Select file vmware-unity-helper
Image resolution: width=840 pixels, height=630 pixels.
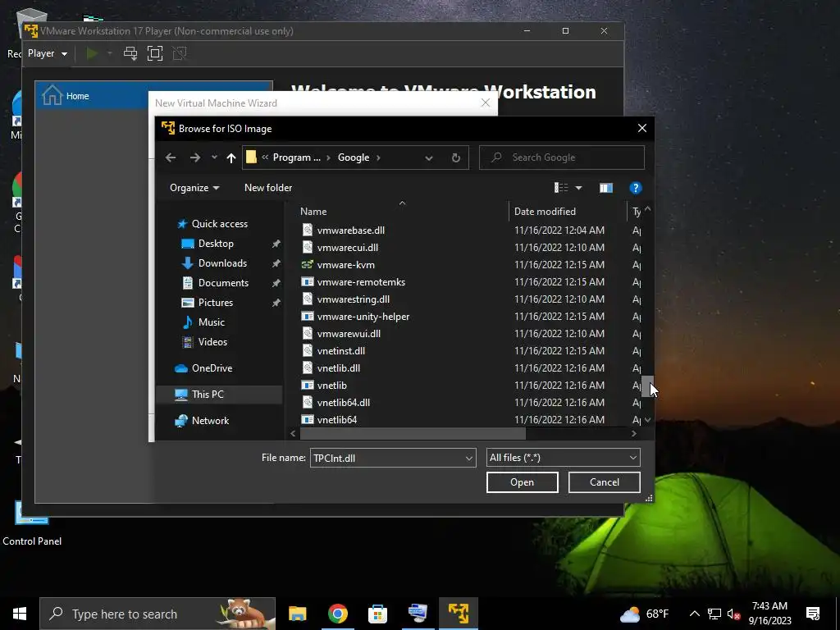coord(363,317)
